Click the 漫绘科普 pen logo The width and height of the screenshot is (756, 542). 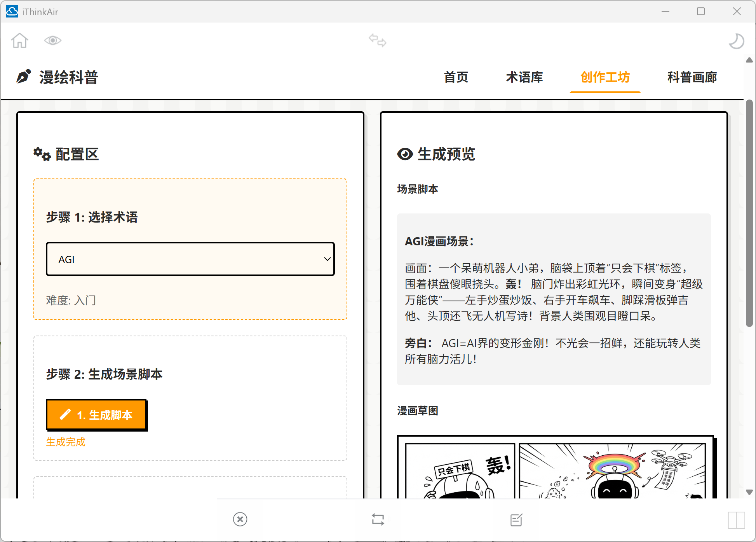click(x=24, y=77)
